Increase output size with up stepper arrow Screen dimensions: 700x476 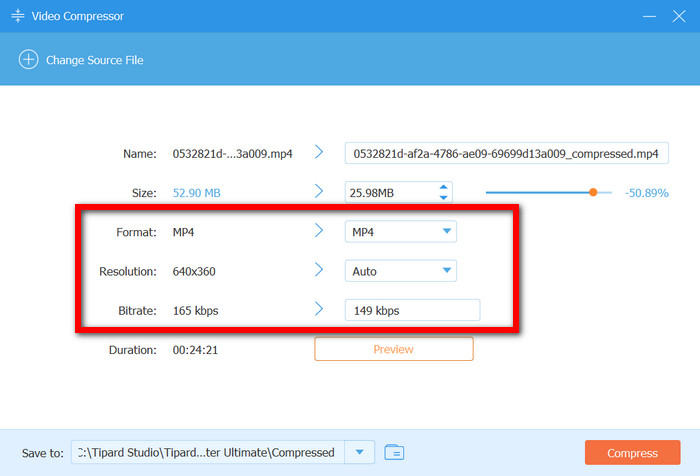coord(443,188)
